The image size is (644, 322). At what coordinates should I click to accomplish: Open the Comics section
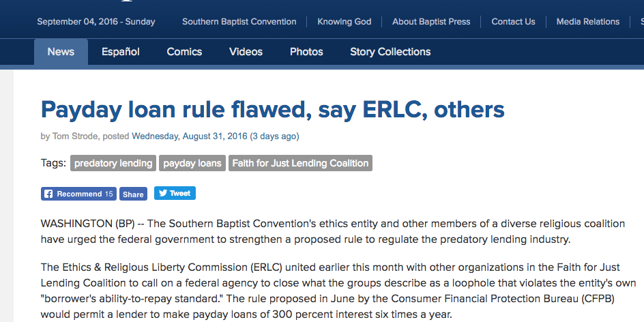(184, 52)
